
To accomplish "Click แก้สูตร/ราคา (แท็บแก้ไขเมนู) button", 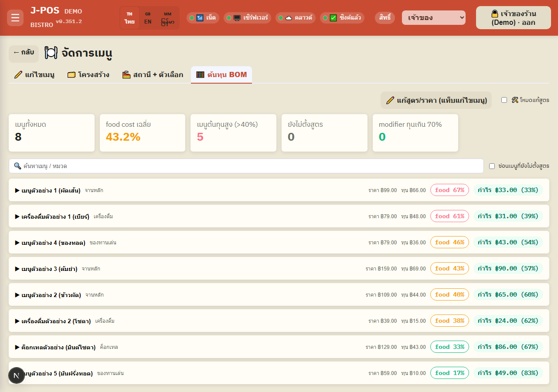I will coord(436,100).
